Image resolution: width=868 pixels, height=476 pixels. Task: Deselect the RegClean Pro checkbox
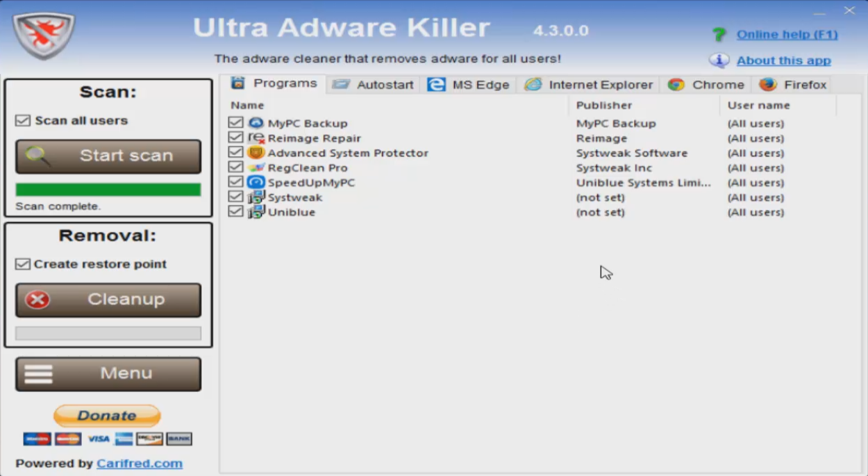235,167
